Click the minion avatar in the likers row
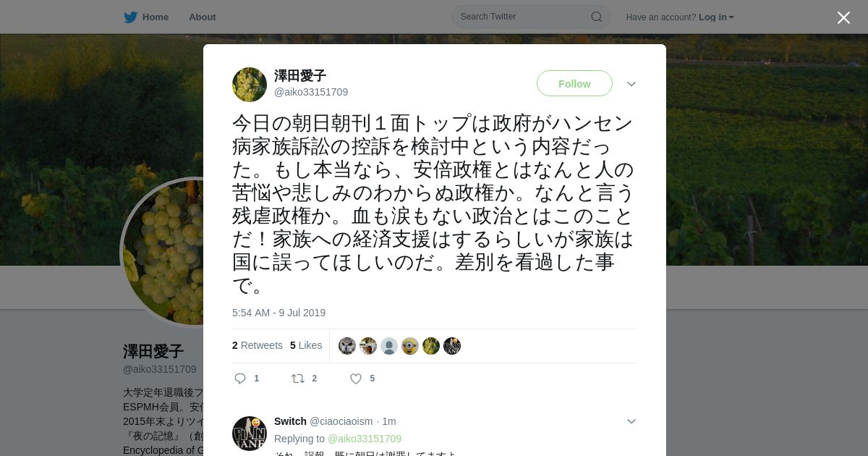The width and height of the screenshot is (868, 456). tap(410, 346)
